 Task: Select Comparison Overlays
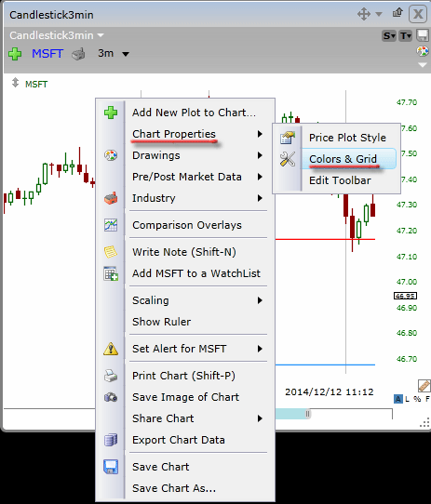point(187,225)
